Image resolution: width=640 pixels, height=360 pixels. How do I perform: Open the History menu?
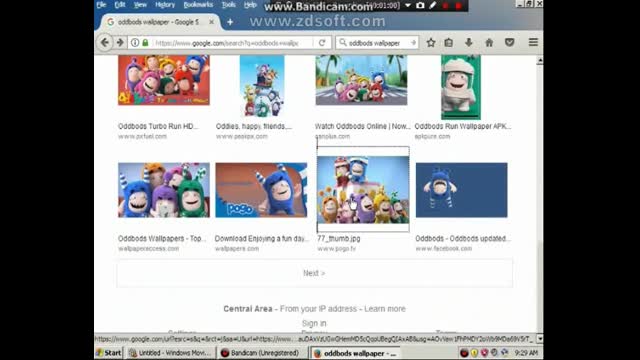click(165, 5)
